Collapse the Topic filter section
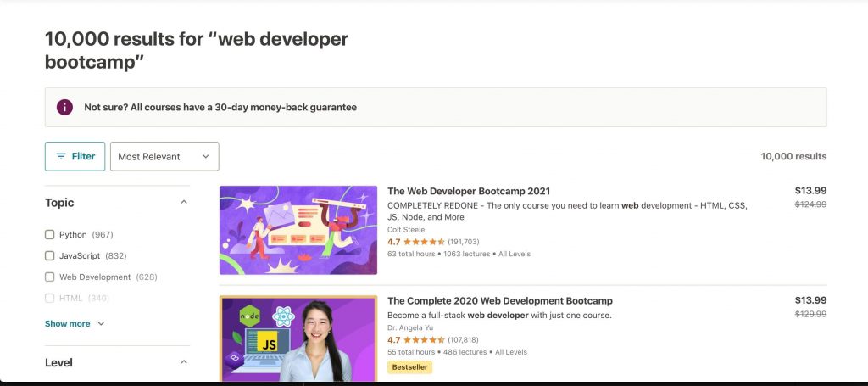The image size is (868, 386). tap(184, 202)
